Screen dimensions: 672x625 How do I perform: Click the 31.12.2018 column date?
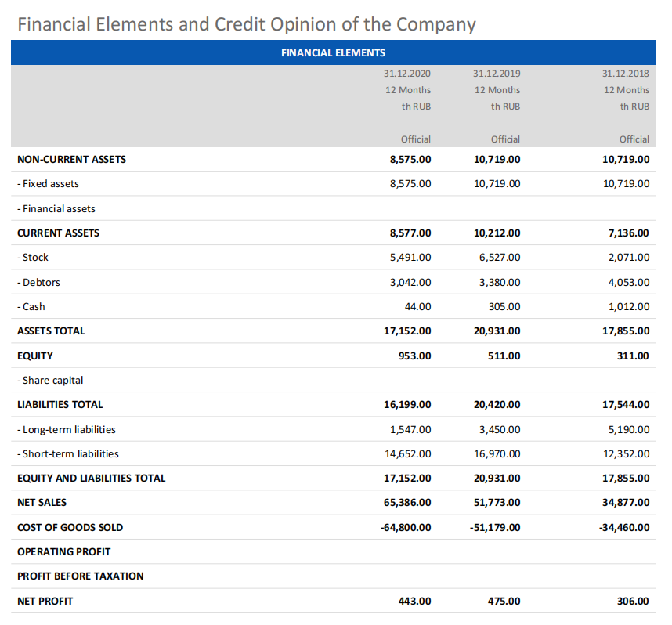625,74
